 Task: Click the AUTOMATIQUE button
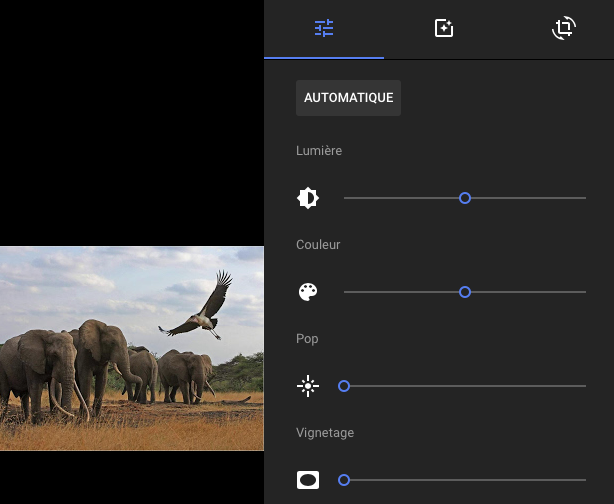(348, 98)
